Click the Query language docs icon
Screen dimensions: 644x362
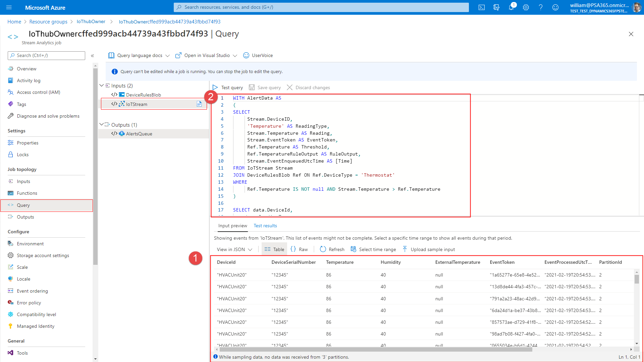click(x=112, y=55)
